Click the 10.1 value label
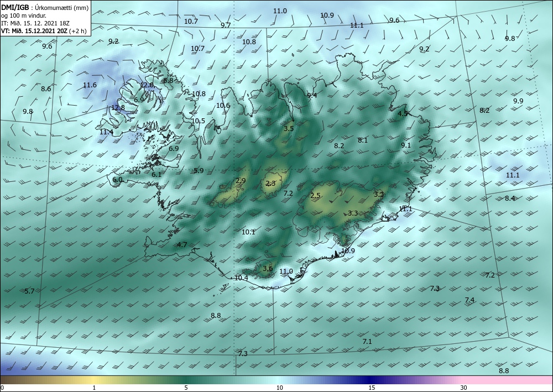The height and width of the screenshot is (392, 553). click(249, 232)
